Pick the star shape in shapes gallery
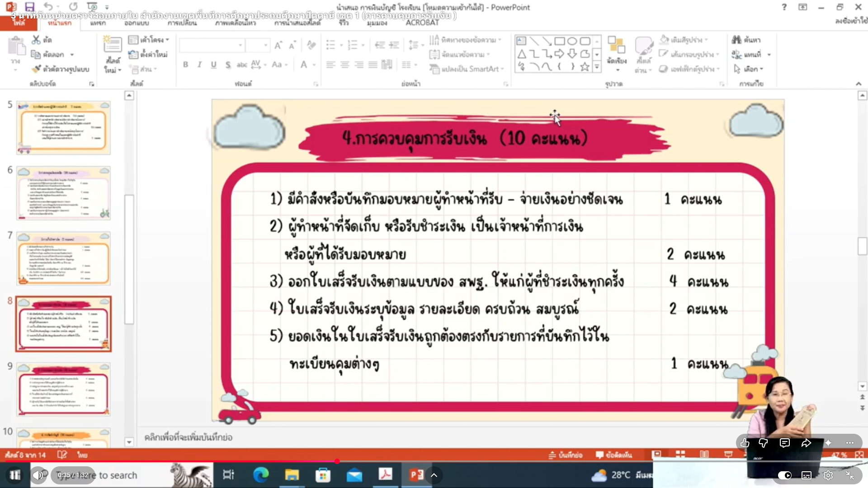The height and width of the screenshot is (488, 868). point(585,67)
